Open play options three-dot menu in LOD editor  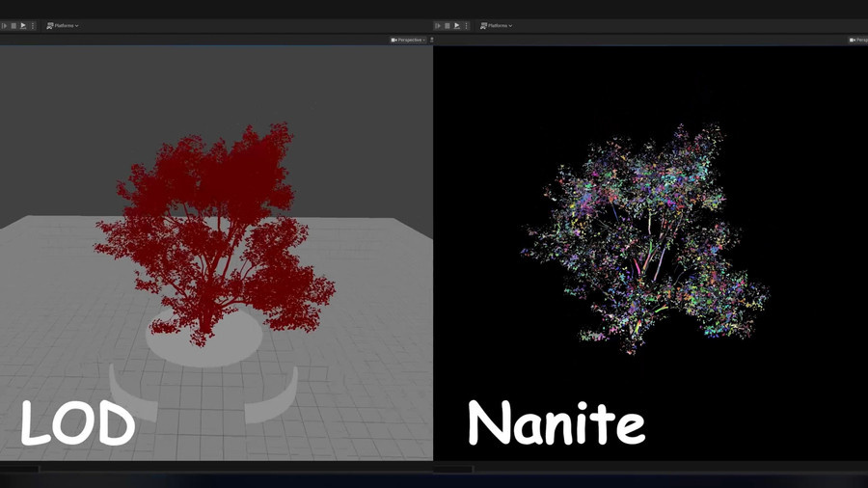[x=33, y=25]
